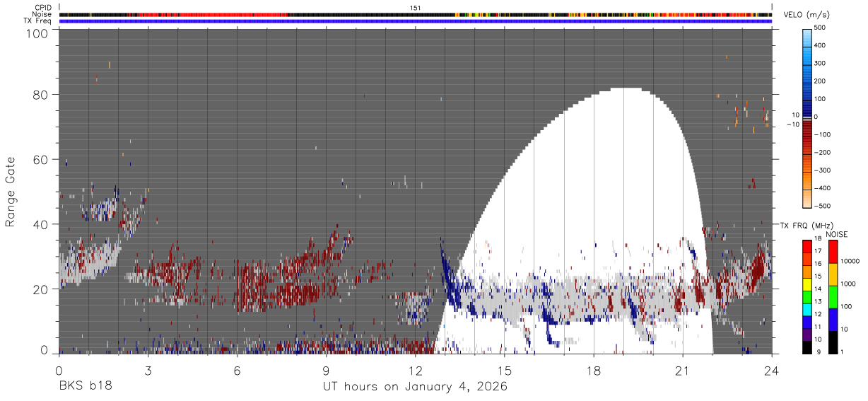Click the x-axis tick label '6'
Screen dimensions: 868x401
tap(237, 370)
